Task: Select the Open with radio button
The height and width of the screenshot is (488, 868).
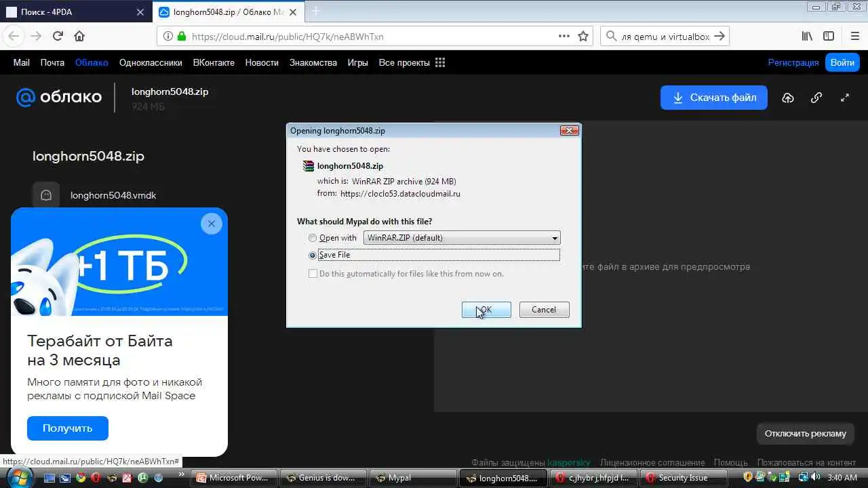Action: tap(313, 238)
